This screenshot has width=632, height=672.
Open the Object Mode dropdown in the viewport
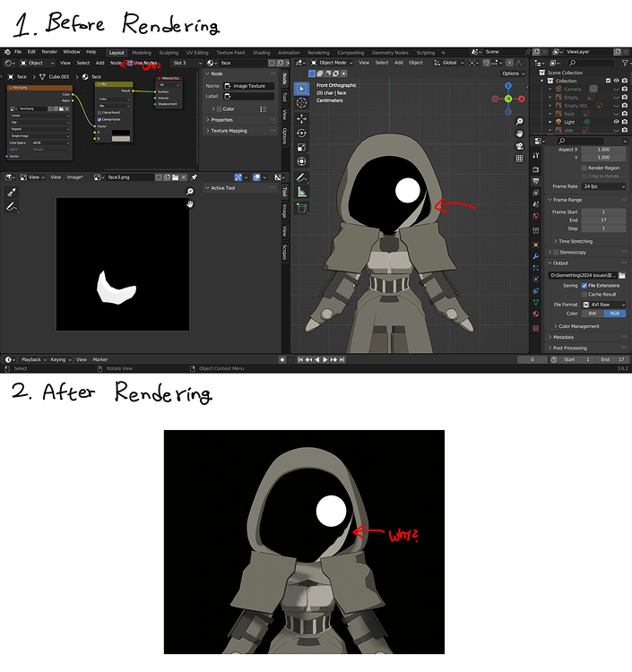pyautogui.click(x=332, y=63)
